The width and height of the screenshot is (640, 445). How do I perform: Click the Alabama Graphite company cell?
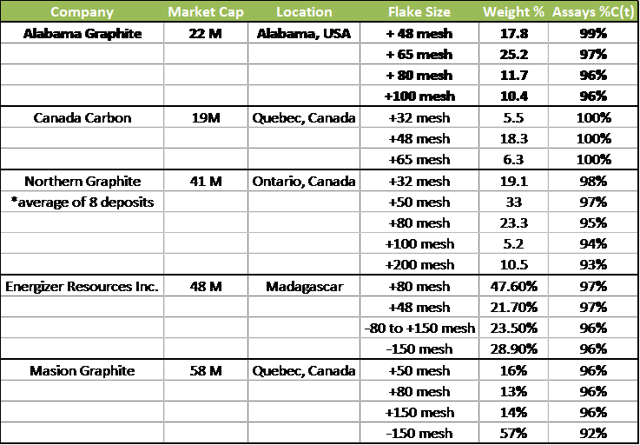tap(82, 31)
